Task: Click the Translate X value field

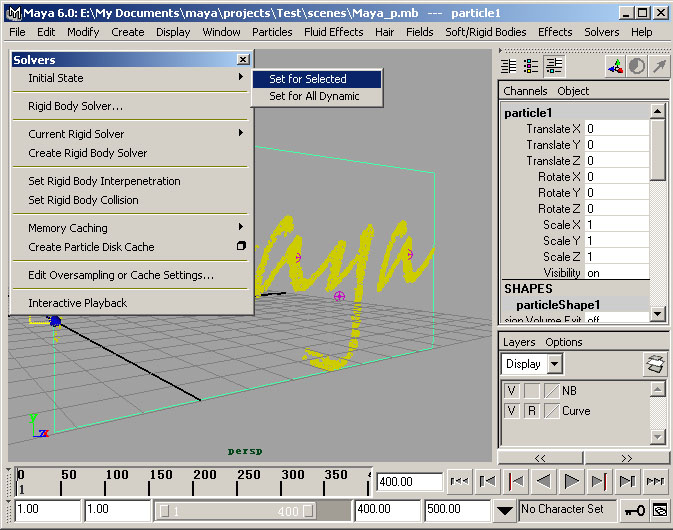Action: [617, 129]
